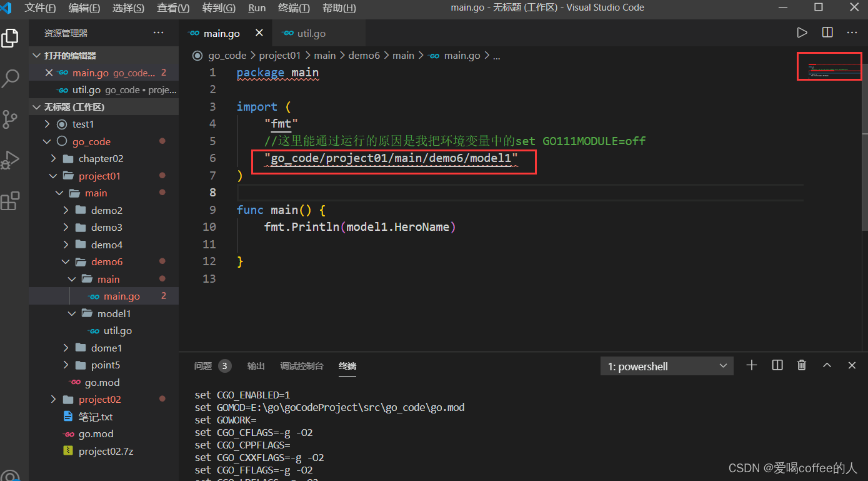Viewport: 868px width, 481px height.
Task: Close the terminal panel
Action: click(852, 365)
